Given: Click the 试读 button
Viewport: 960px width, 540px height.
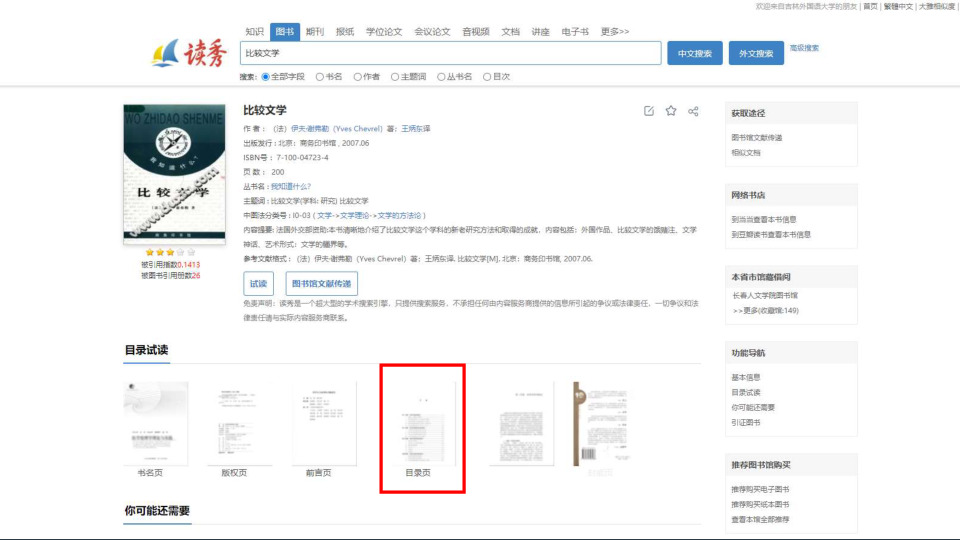Looking at the screenshot, I should [258, 283].
